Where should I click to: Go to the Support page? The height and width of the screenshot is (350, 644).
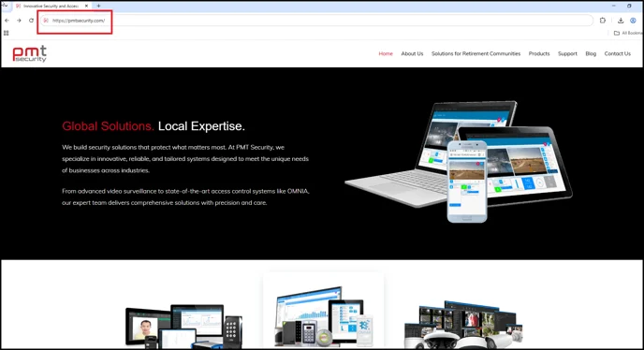pos(567,54)
